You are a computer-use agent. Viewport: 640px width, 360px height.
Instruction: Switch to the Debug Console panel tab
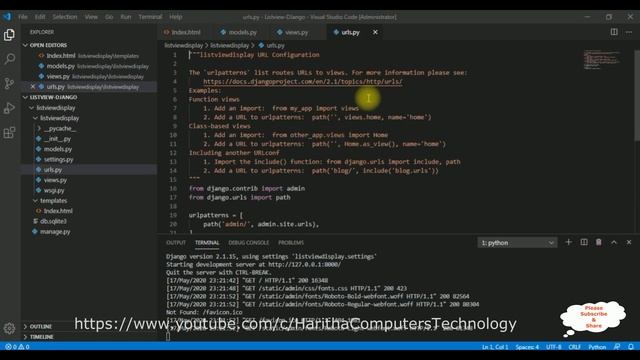tap(249, 242)
